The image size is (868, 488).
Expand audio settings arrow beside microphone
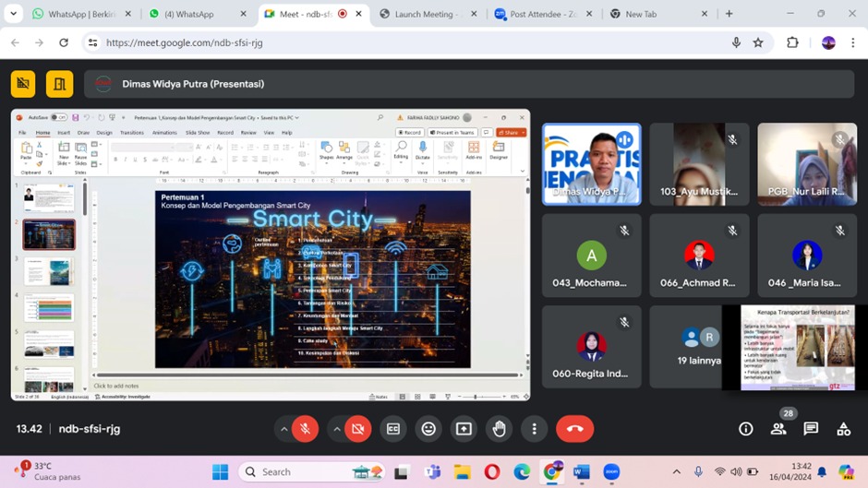click(283, 429)
